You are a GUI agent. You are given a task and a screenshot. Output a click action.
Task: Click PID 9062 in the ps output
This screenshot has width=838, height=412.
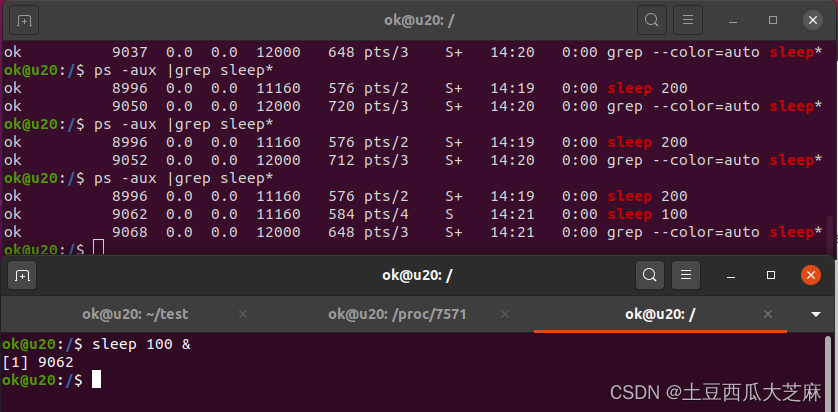click(130, 214)
